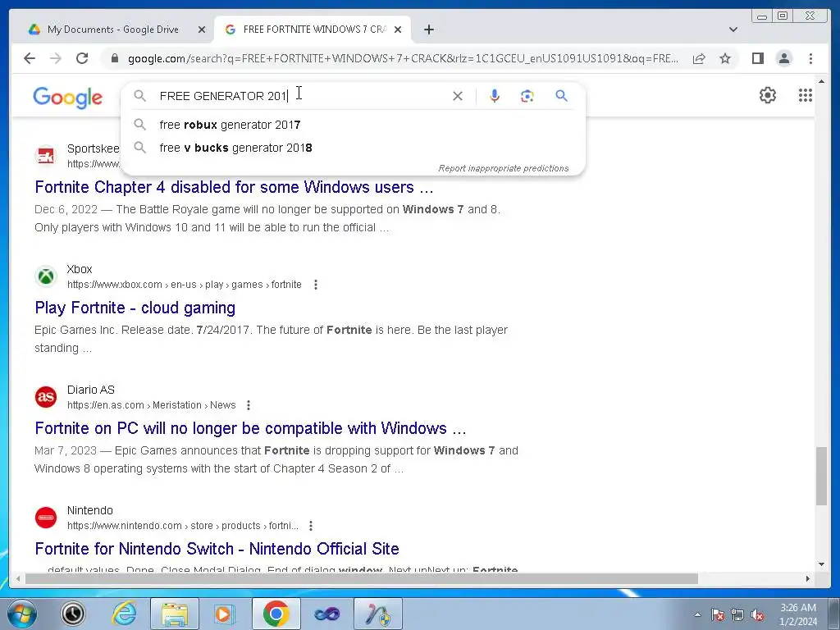Viewport: 840px width, 630px height.
Task: Open Fortnite for Nintendo Switch result
Action: (x=217, y=549)
